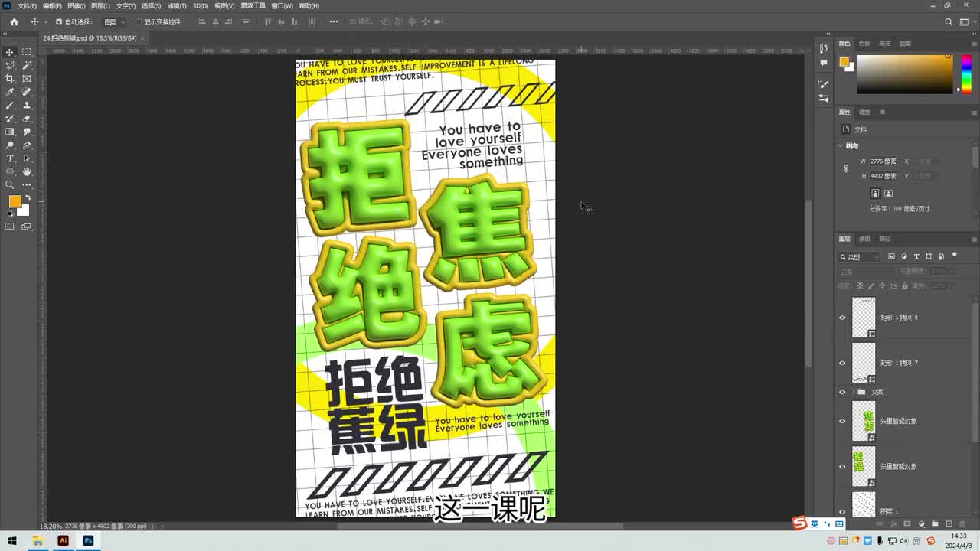Select the Horizontal Type tool

pyautogui.click(x=10, y=158)
